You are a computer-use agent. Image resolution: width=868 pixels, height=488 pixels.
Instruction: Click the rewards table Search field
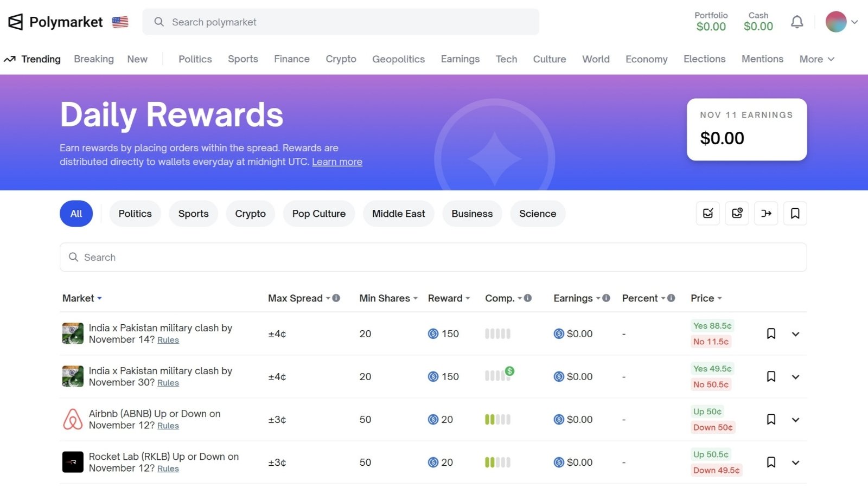(433, 258)
